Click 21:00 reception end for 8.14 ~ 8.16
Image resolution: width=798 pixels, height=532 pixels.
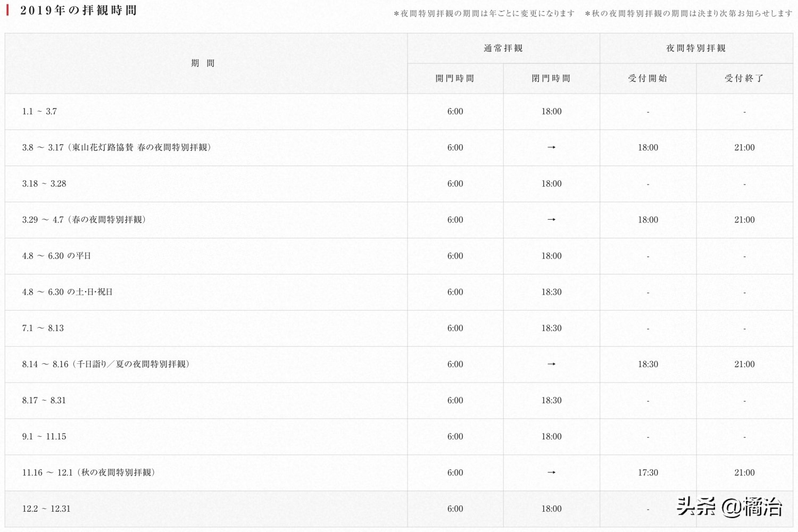coord(744,364)
